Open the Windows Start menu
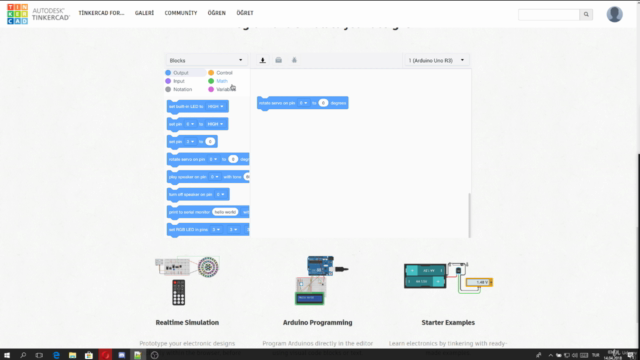 tap(7, 355)
